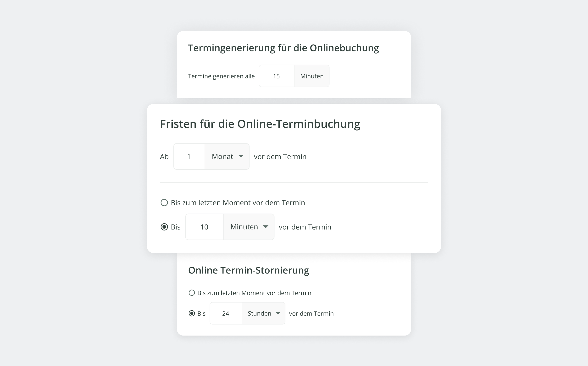Focus the "Ab" input field showing 1
The height and width of the screenshot is (366, 588).
[x=189, y=157]
